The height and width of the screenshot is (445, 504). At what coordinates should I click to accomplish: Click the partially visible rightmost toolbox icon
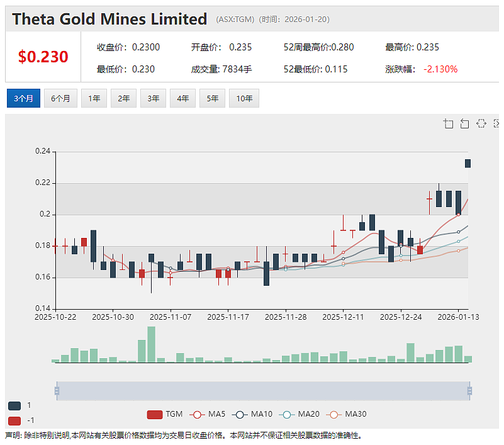(x=496, y=123)
